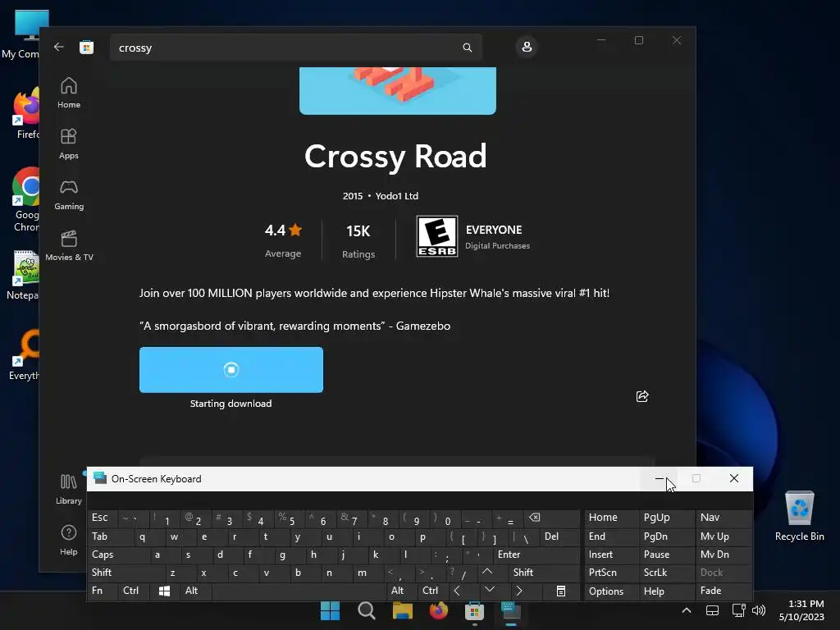Open Home in Store sidebar
This screenshot has width=840, height=630.
[69, 94]
